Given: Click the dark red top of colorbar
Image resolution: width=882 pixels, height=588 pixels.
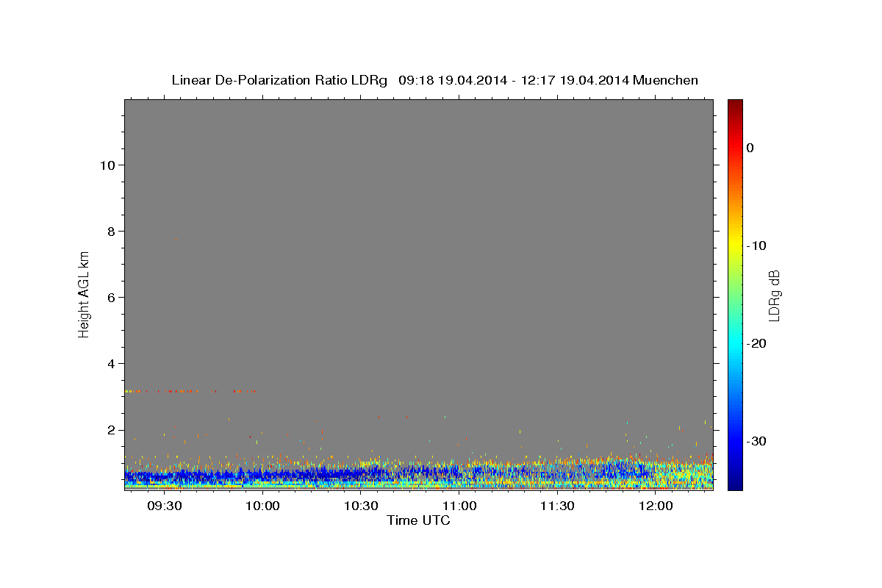Looking at the screenshot, I should [x=735, y=104].
